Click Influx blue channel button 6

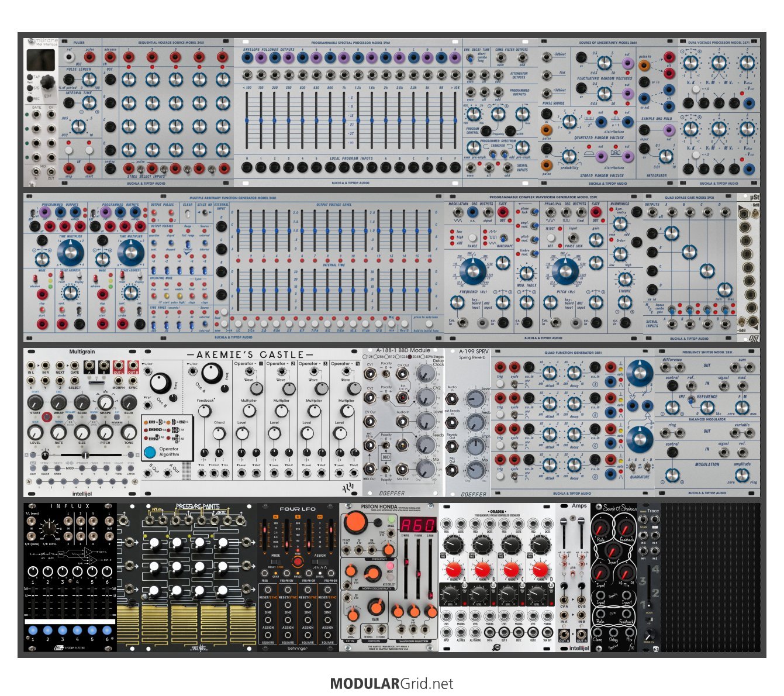pyautogui.click(x=106, y=630)
